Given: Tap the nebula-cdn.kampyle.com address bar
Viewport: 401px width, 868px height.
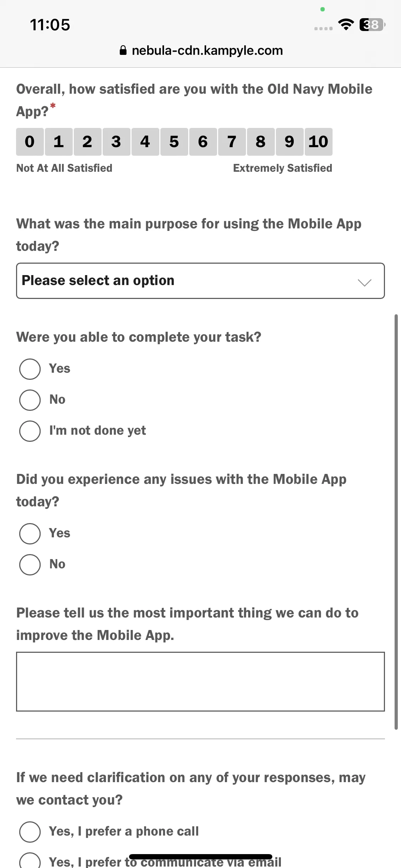Looking at the screenshot, I should 201,51.
